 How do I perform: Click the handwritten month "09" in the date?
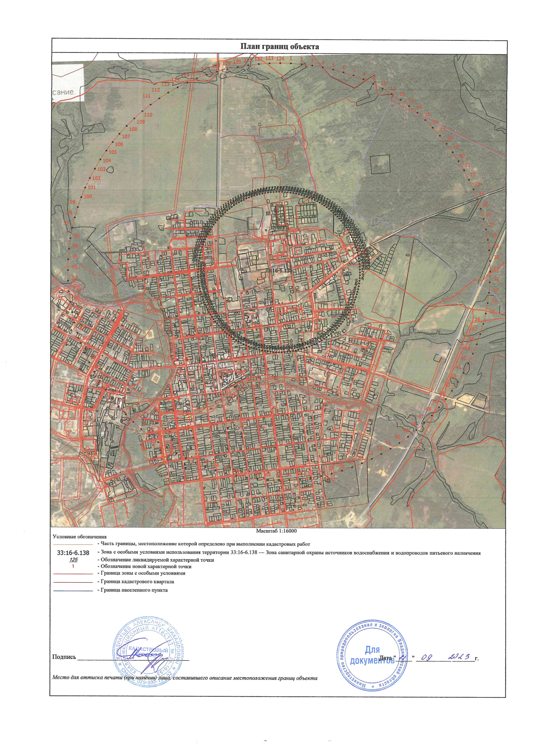coord(427,658)
